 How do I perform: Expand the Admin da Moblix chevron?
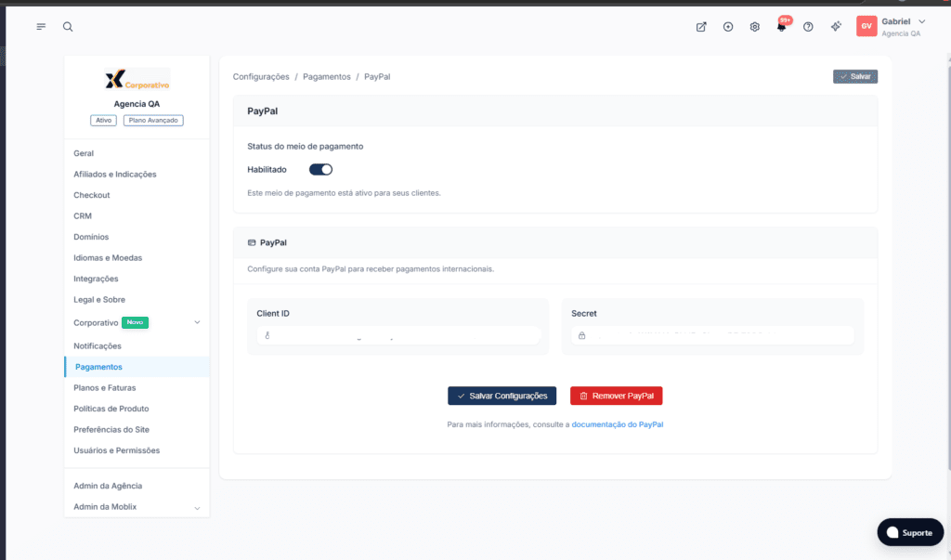point(197,508)
